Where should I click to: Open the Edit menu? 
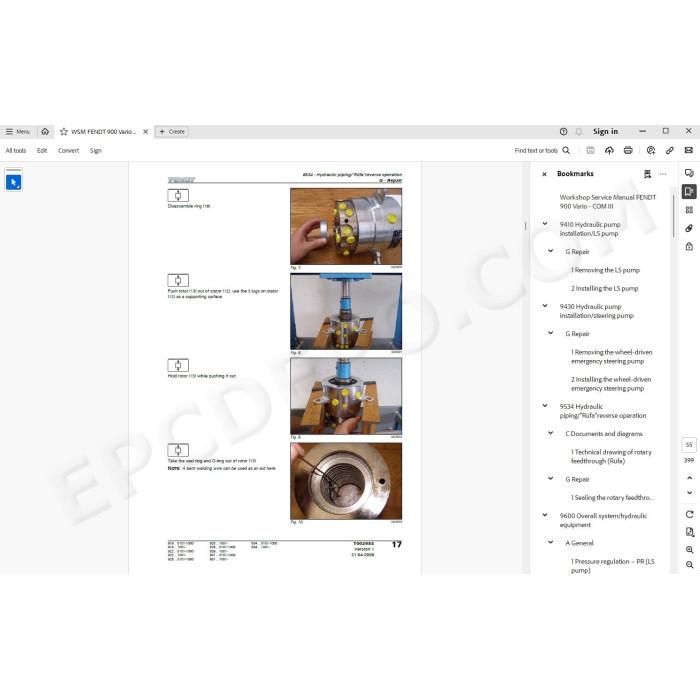pyautogui.click(x=42, y=150)
